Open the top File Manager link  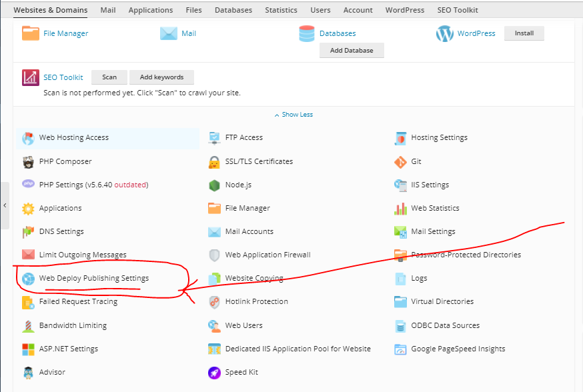click(66, 33)
